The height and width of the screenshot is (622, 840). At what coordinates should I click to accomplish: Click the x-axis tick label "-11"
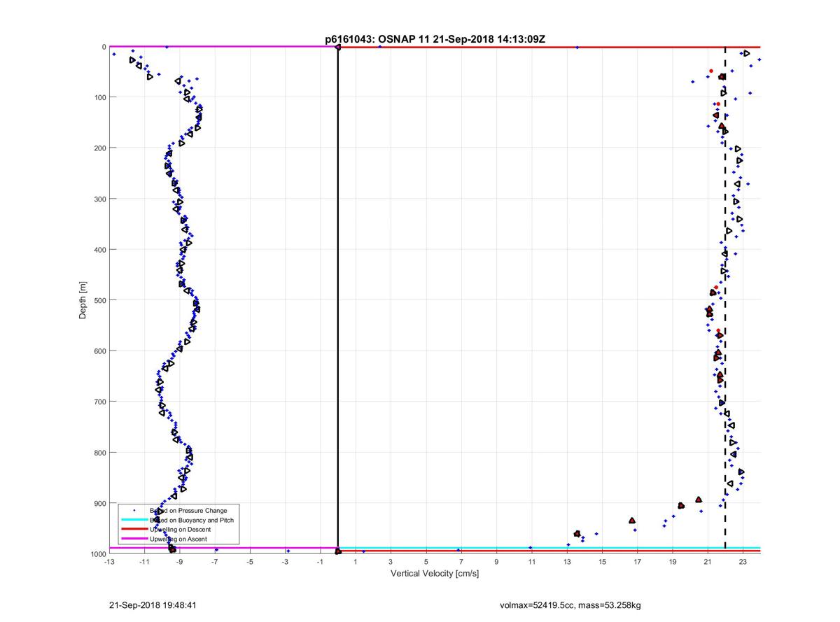click(144, 562)
